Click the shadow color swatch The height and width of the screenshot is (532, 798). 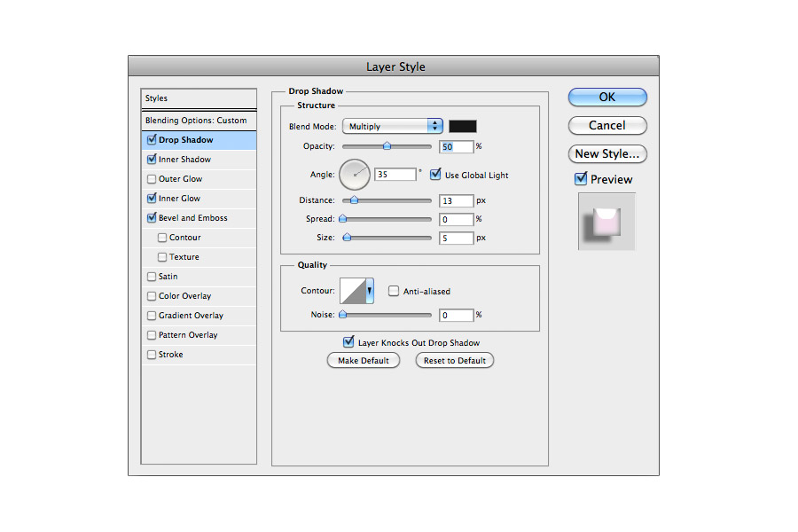[463, 126]
